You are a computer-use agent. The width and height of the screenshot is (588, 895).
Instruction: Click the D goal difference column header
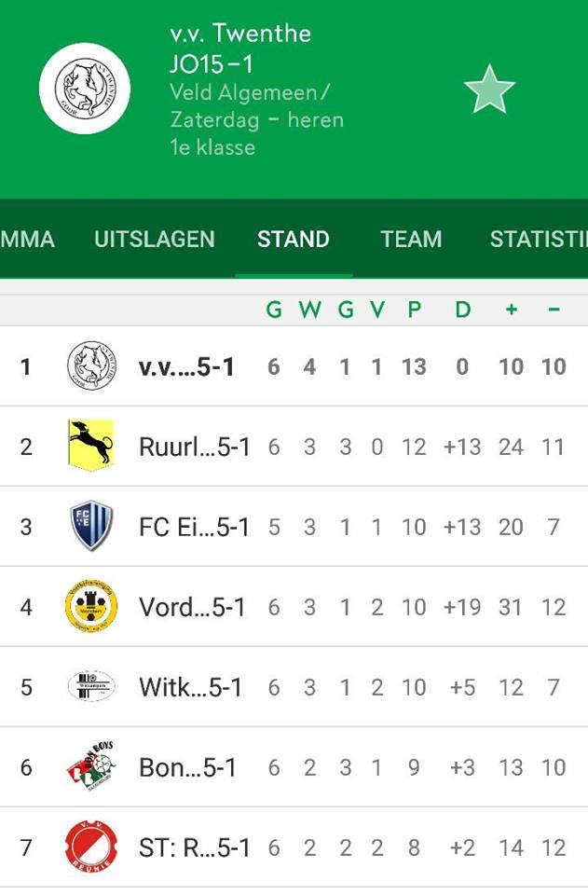tap(462, 310)
